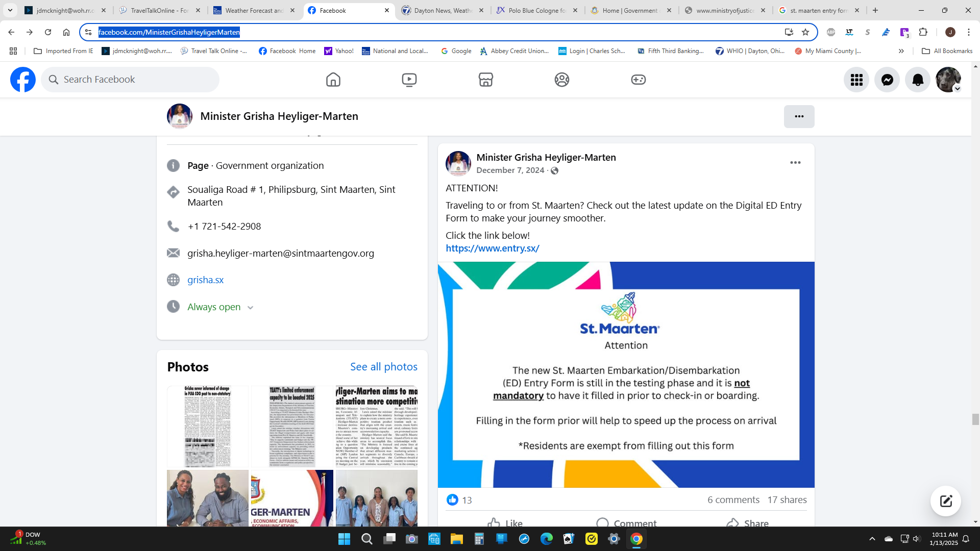This screenshot has height=551, width=980.
Task: Switch to the TravelTalkOnline tab
Action: (x=160, y=10)
